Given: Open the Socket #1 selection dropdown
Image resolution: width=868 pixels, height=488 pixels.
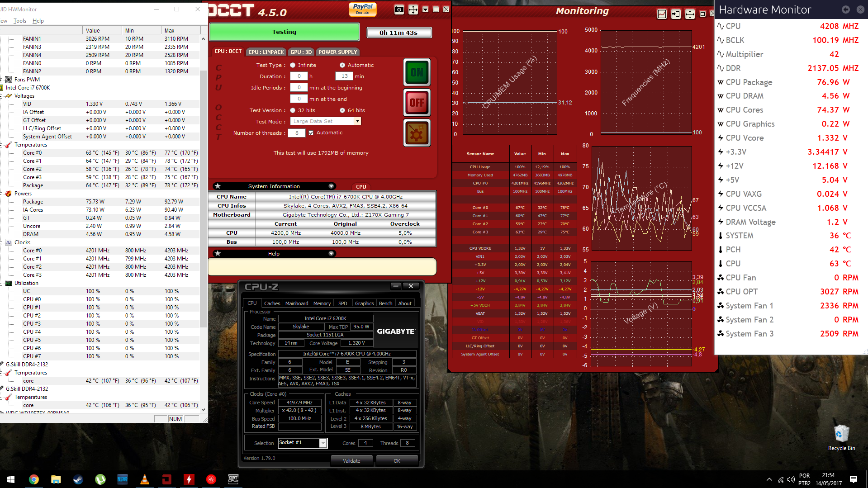Looking at the screenshot, I should coord(323,443).
